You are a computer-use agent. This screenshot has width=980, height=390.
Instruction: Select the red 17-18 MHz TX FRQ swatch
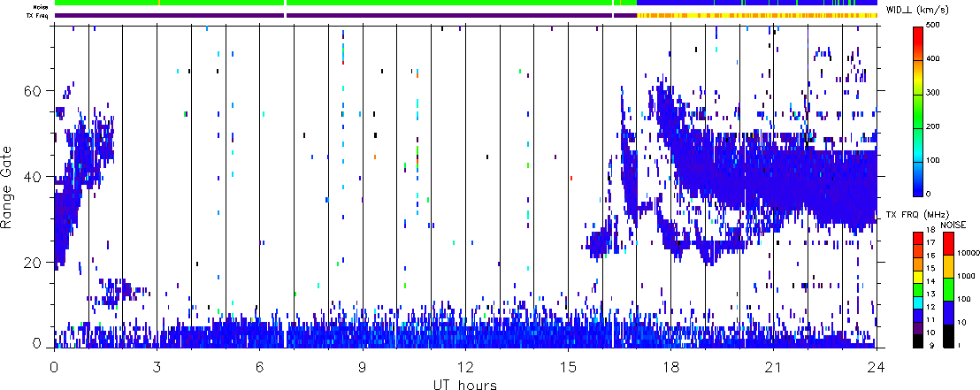coord(917,238)
